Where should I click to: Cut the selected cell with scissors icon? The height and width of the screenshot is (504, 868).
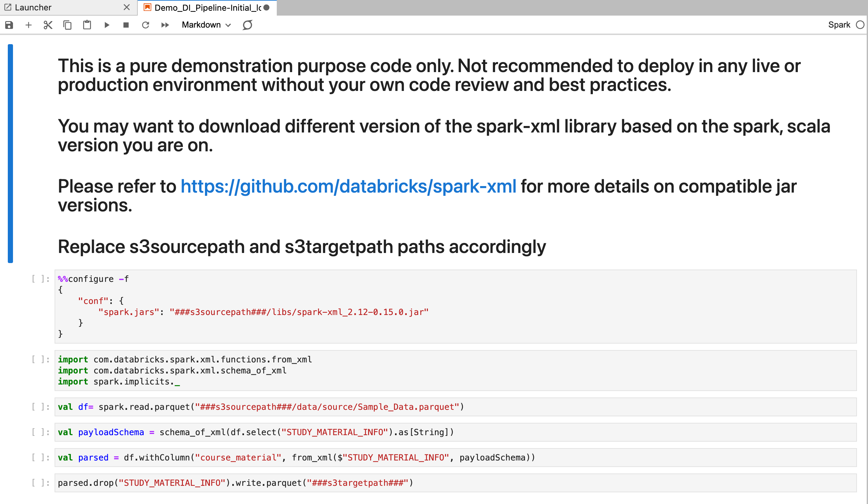[x=48, y=25]
